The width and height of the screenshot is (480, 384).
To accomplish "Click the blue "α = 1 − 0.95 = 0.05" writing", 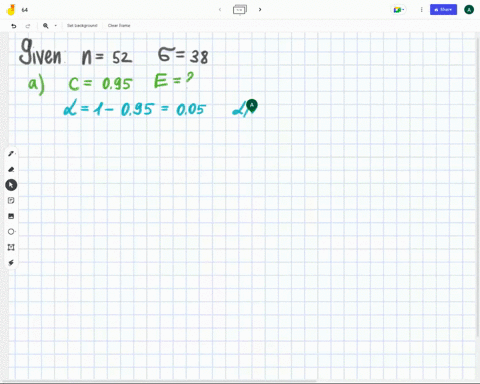I will [x=135, y=109].
